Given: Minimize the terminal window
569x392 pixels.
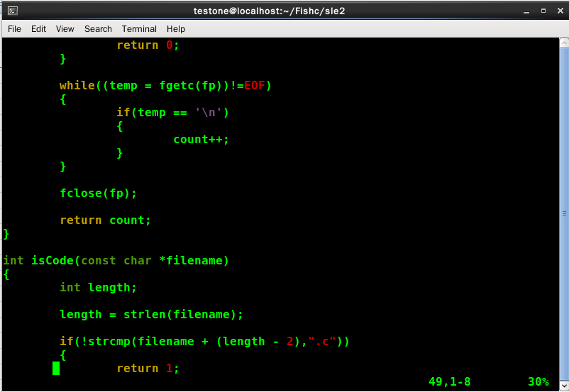Looking at the screenshot, I should point(524,11).
